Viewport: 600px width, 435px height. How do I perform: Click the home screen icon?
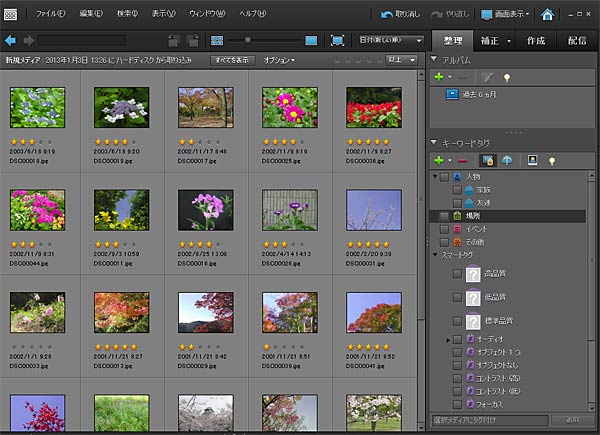pyautogui.click(x=547, y=15)
